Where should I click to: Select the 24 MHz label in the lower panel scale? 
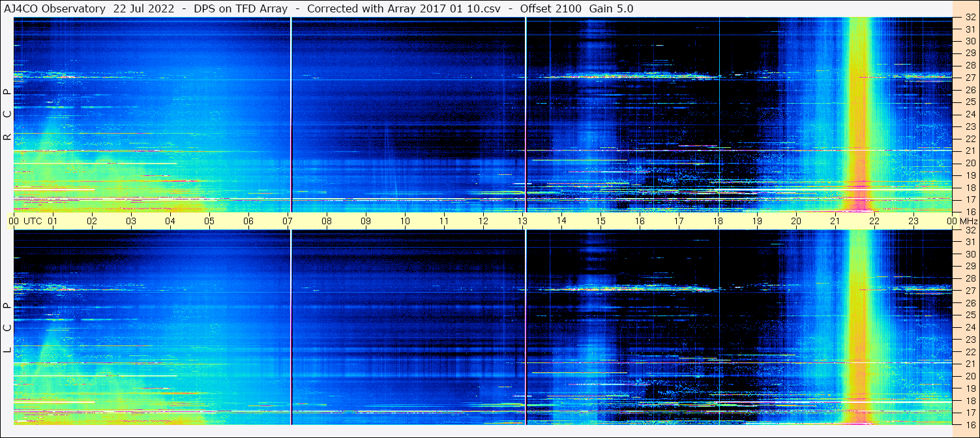[970, 327]
